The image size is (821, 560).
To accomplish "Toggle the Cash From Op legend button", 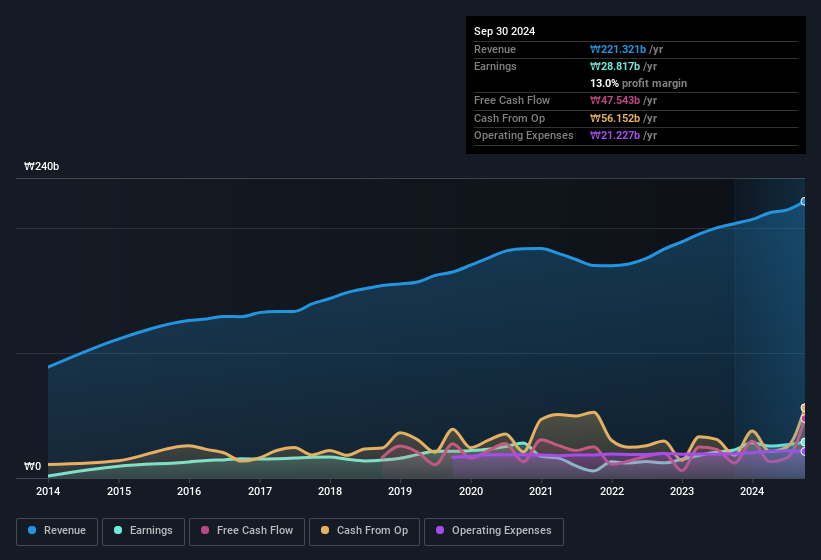I will coord(364,531).
